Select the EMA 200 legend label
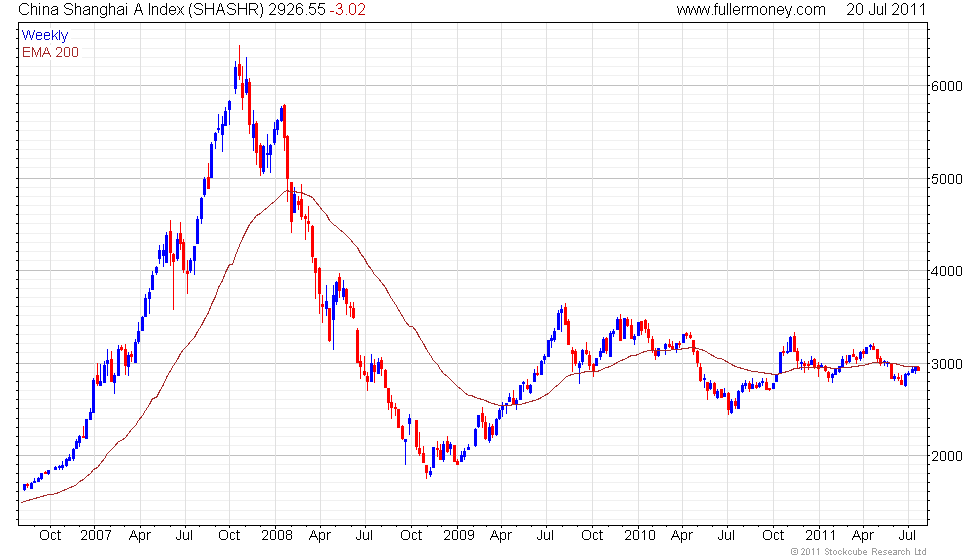The width and height of the screenshot is (980, 560). (x=51, y=52)
